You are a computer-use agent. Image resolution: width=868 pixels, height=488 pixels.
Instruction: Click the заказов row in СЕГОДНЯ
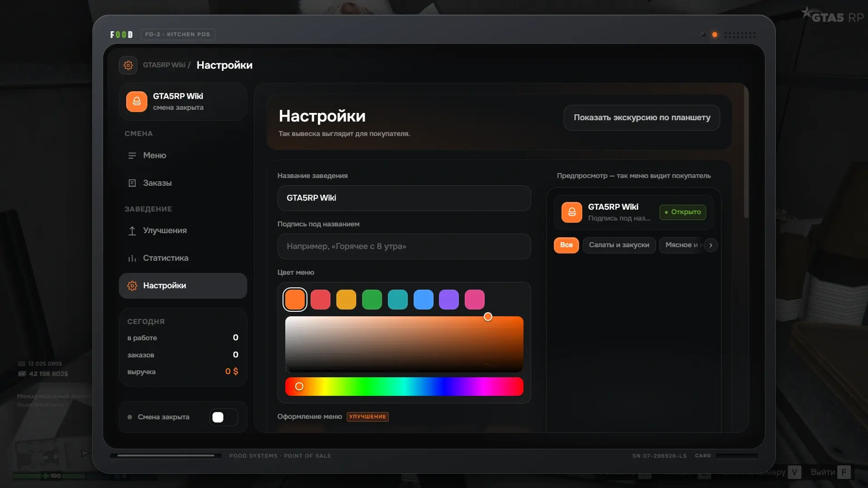click(183, 355)
